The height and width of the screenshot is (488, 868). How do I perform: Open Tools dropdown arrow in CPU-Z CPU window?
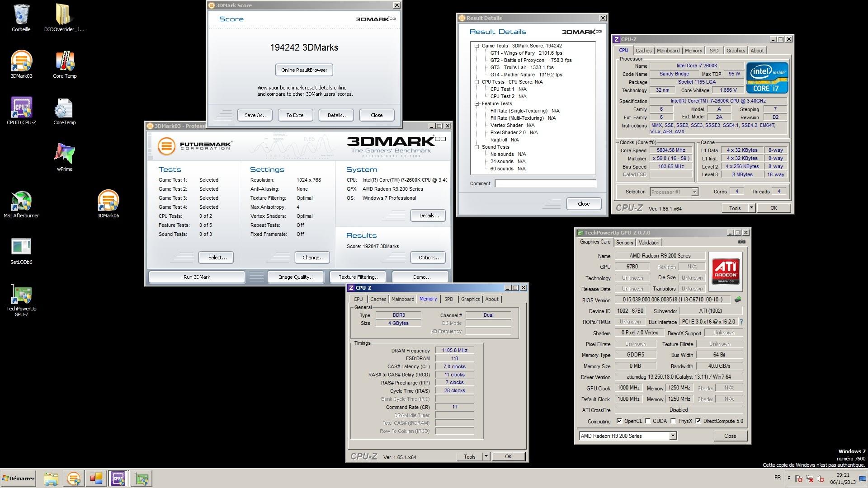coord(751,208)
